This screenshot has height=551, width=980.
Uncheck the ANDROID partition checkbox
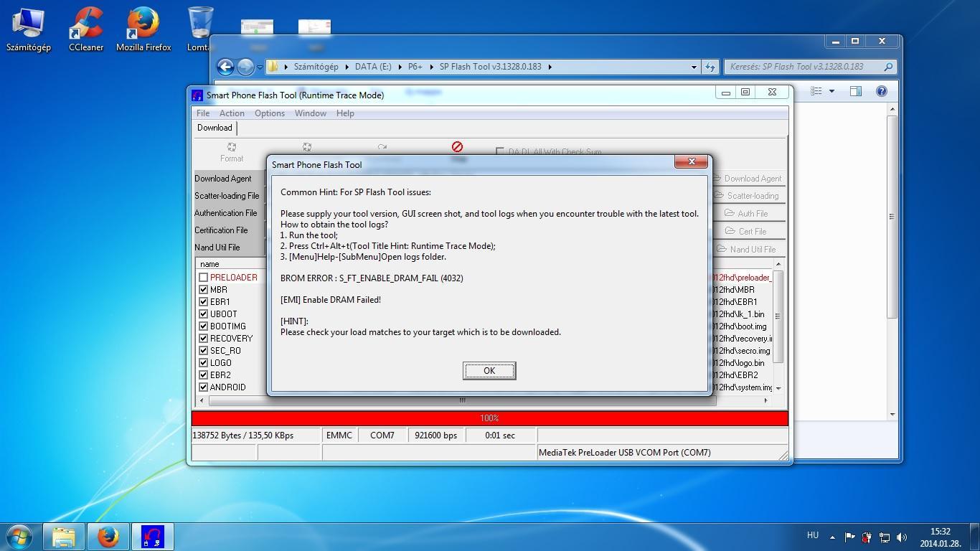coord(203,387)
